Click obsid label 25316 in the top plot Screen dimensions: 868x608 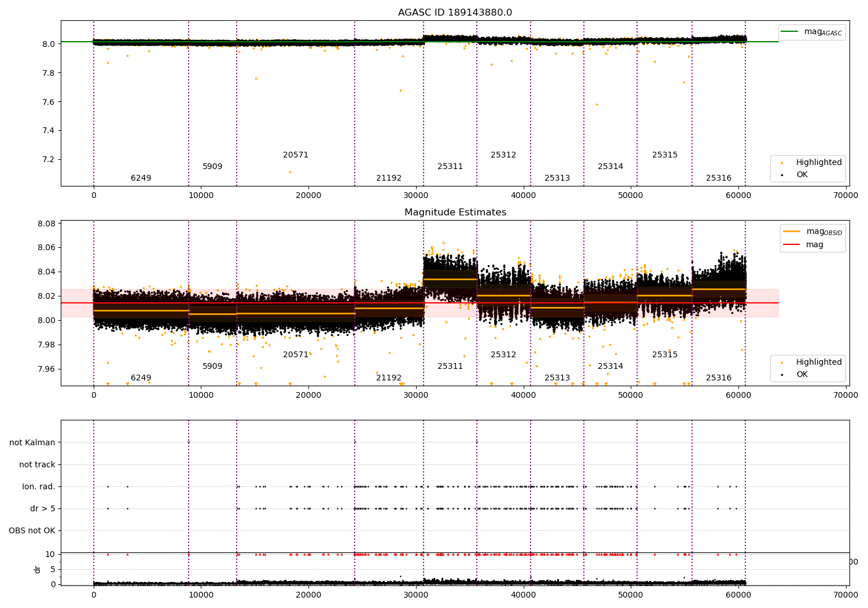pyautogui.click(x=719, y=178)
